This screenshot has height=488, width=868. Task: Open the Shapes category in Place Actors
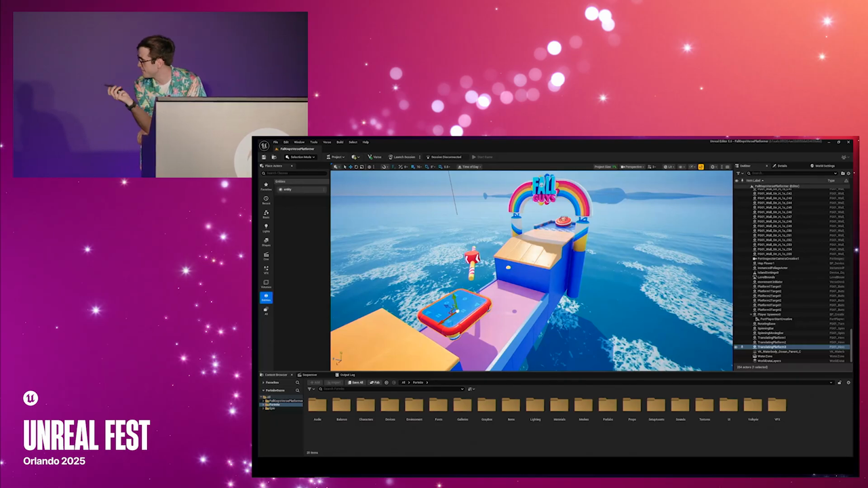(x=266, y=242)
